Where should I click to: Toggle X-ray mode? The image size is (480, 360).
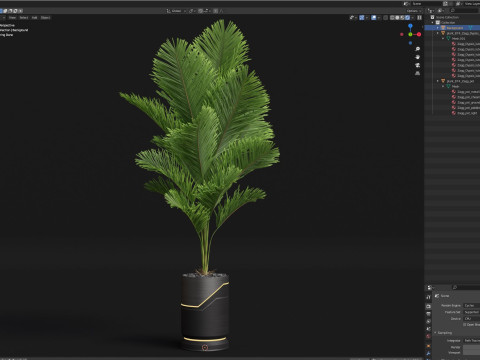click(386, 18)
